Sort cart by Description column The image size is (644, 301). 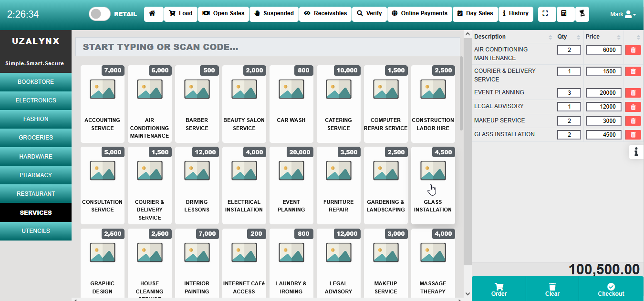[x=513, y=37]
